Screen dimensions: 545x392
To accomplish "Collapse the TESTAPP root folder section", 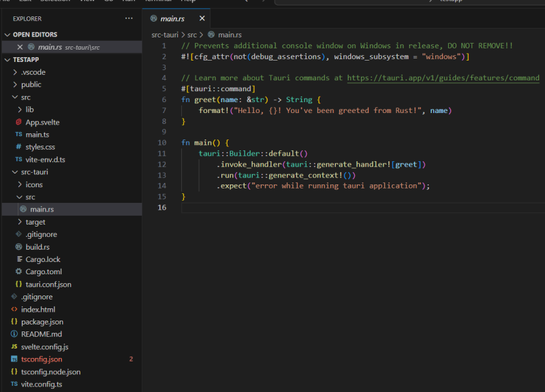I will coord(27,60).
